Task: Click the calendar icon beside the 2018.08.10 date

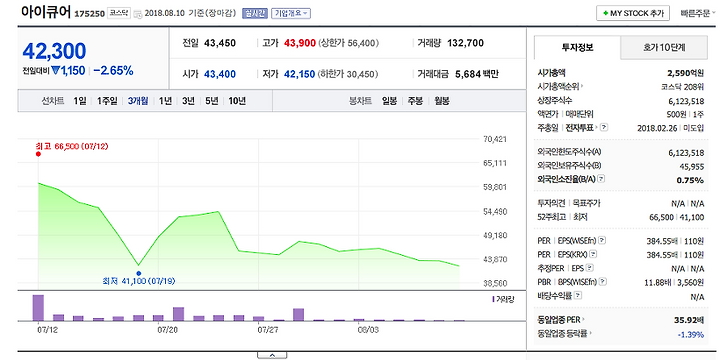Action: pyautogui.click(x=138, y=14)
